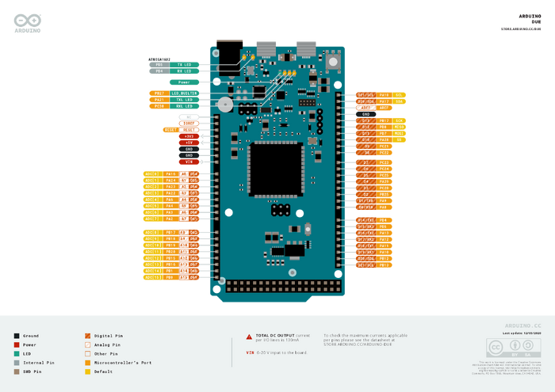The height and width of the screenshot is (392, 555).
Task: Click the PB12 port tag
Action: (x=384, y=259)
